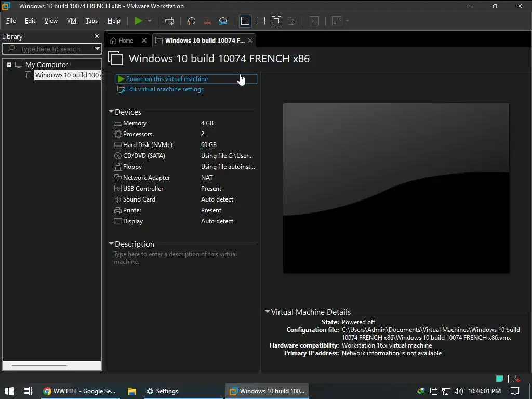Open the Help menu

pyautogui.click(x=114, y=21)
